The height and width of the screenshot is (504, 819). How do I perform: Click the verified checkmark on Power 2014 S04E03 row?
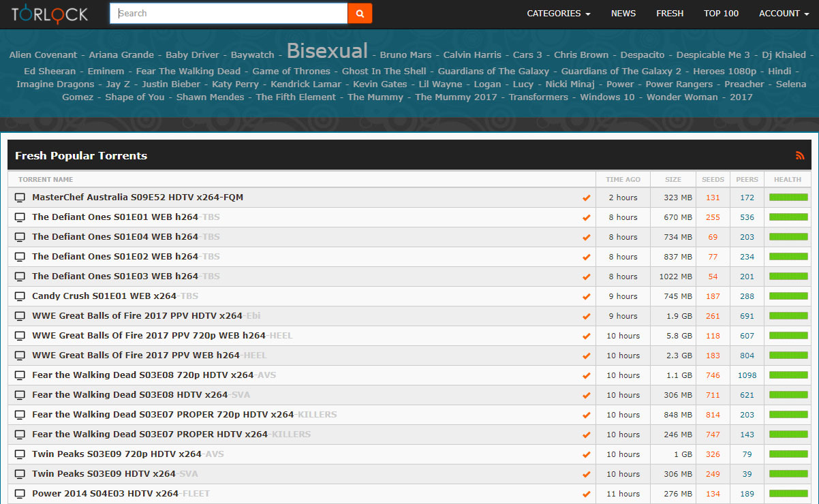click(586, 494)
